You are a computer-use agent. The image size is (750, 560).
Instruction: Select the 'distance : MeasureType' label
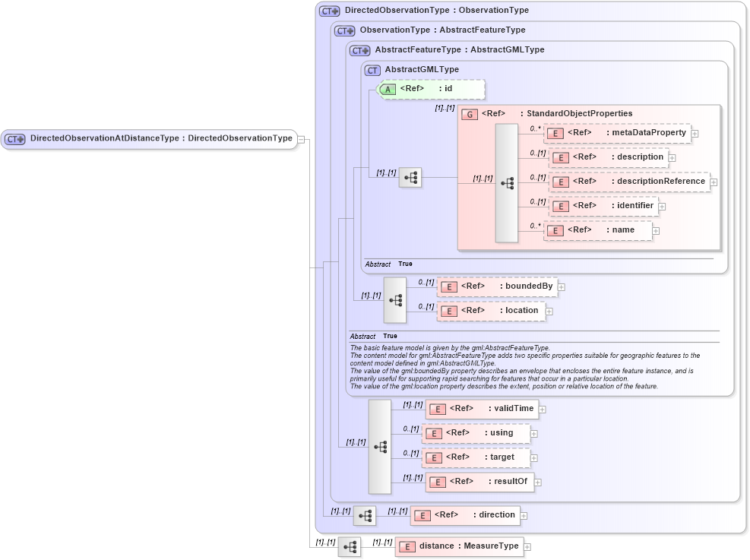click(x=469, y=546)
